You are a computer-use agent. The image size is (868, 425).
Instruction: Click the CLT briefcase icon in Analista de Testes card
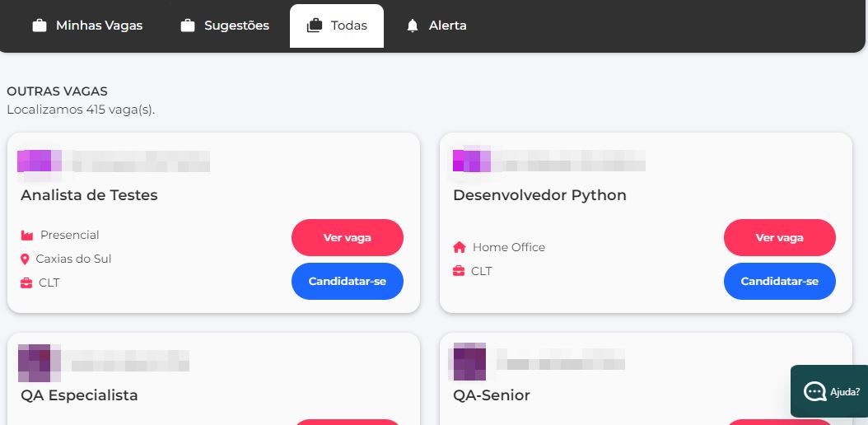point(26,283)
